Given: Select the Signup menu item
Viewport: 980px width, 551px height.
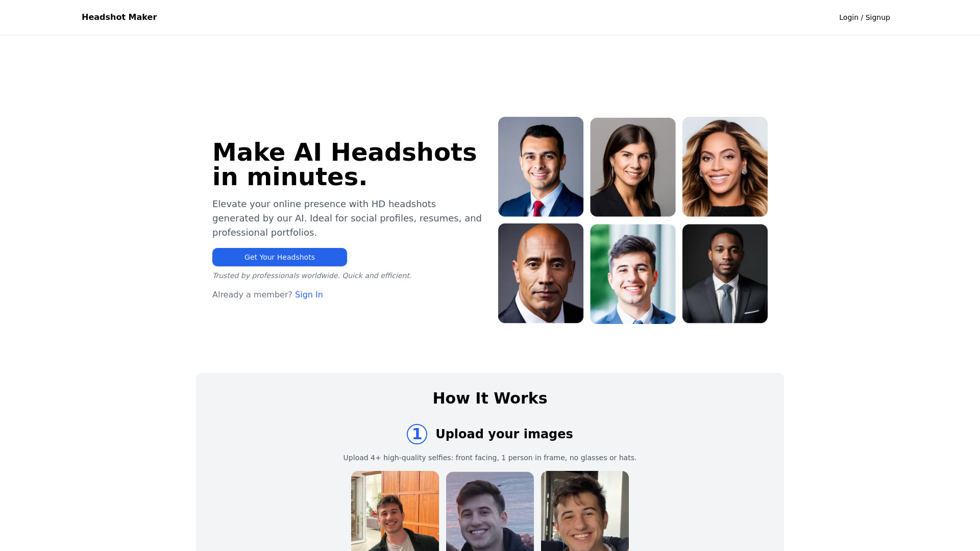Looking at the screenshot, I should click(x=878, y=17).
